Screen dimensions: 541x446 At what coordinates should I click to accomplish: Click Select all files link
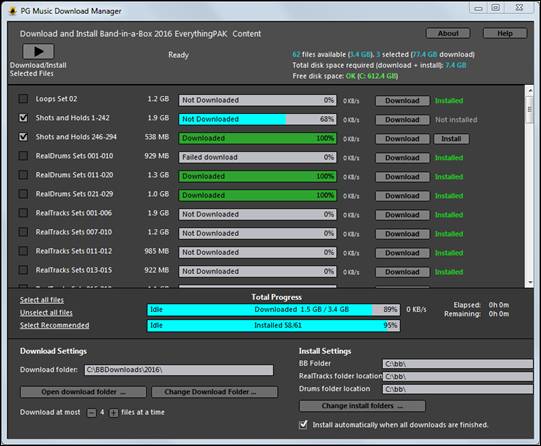click(42, 300)
